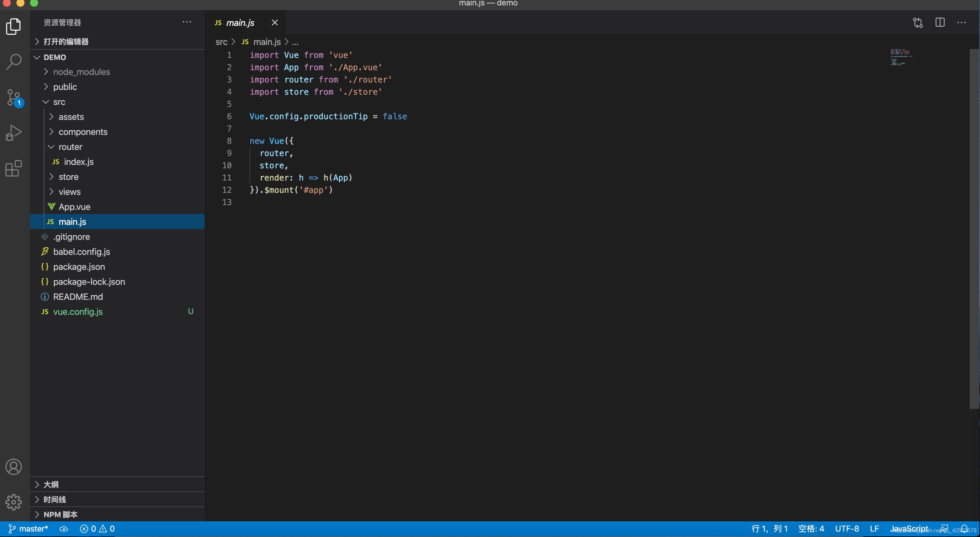The width and height of the screenshot is (980, 537).
Task: Open the Manage gear settings icon
Action: pos(14,502)
